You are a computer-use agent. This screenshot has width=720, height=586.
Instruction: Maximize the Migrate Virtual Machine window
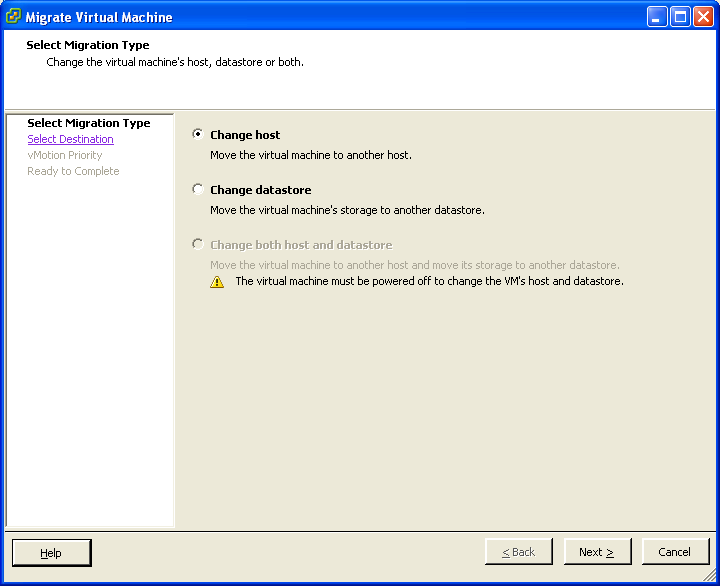(x=680, y=17)
